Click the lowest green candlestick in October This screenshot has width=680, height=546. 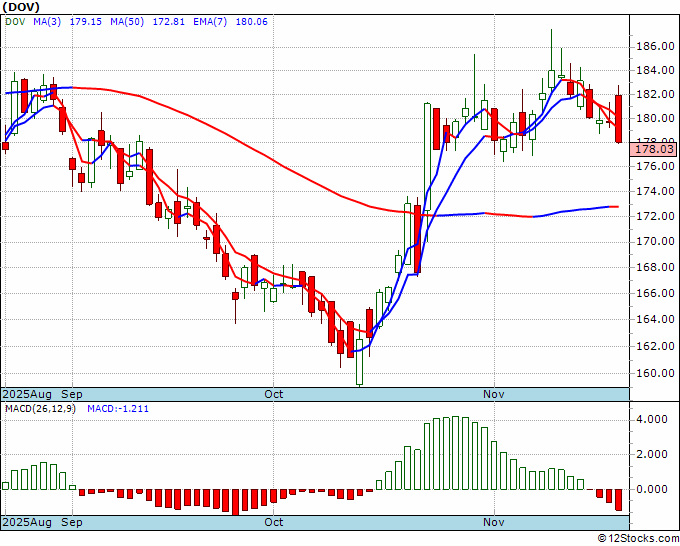click(x=360, y=361)
